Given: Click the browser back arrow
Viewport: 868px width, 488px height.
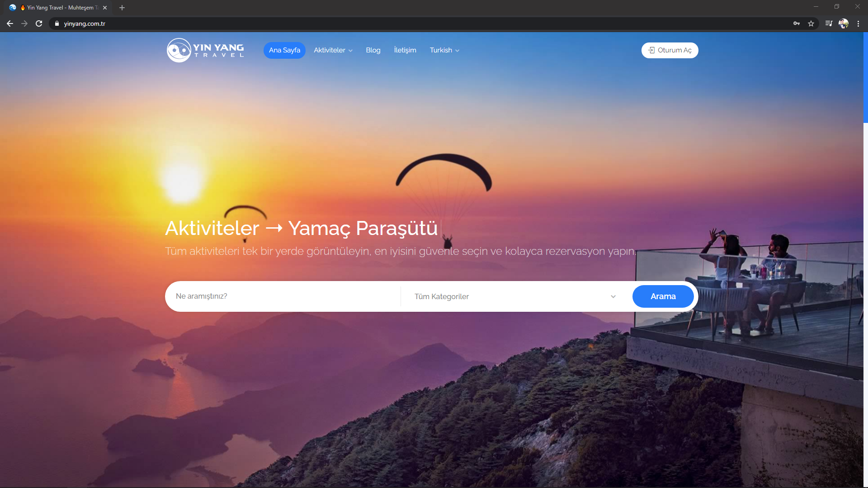Looking at the screenshot, I should pyautogui.click(x=10, y=23).
